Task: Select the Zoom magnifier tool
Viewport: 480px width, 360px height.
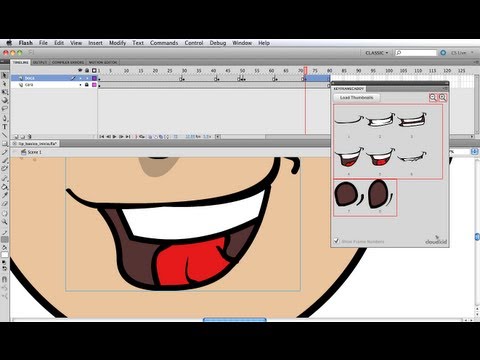Action: [5, 222]
